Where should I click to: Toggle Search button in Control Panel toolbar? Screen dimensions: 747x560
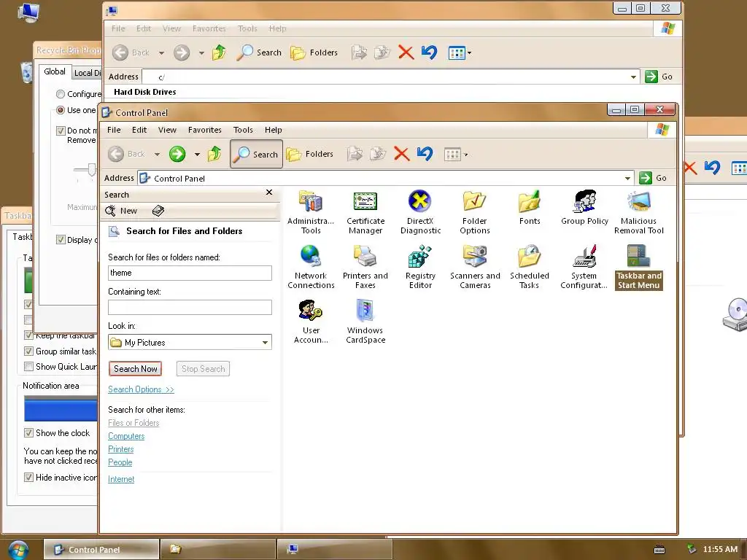[x=256, y=154]
